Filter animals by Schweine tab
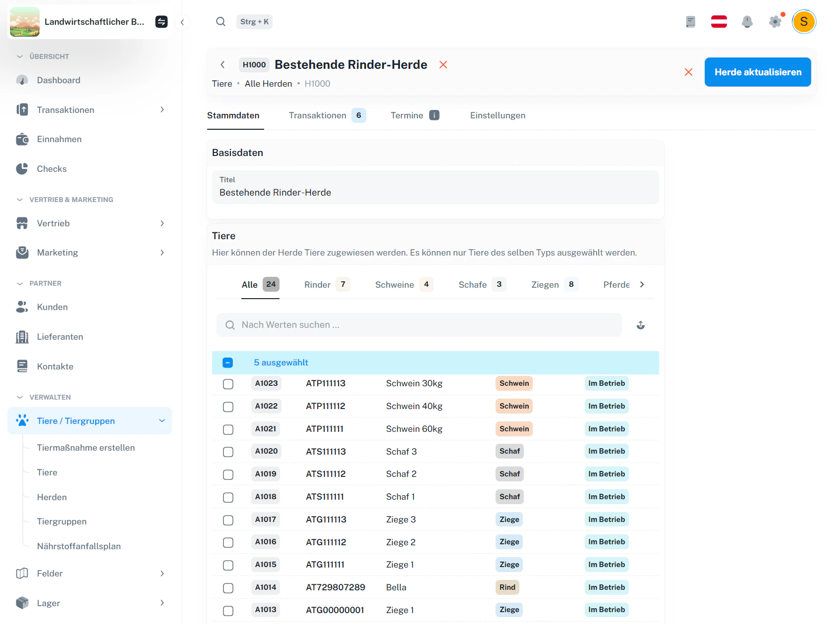Viewport: 840px width, 624px height. (404, 284)
